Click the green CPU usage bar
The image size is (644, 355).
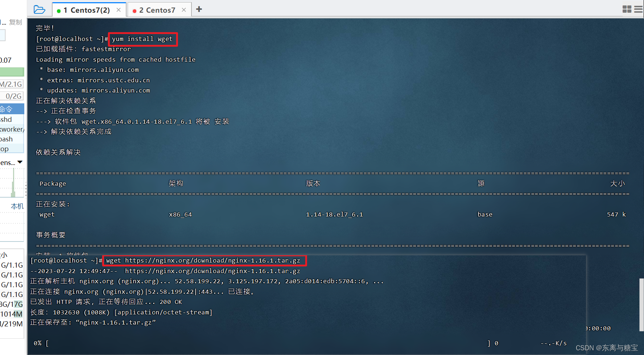pyautogui.click(x=12, y=72)
